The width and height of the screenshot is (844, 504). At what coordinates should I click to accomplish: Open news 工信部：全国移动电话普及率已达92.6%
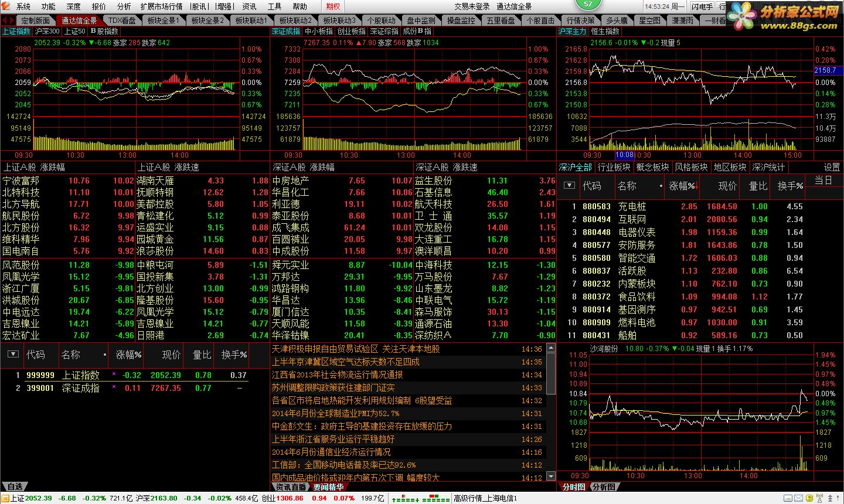pyautogui.click(x=343, y=465)
